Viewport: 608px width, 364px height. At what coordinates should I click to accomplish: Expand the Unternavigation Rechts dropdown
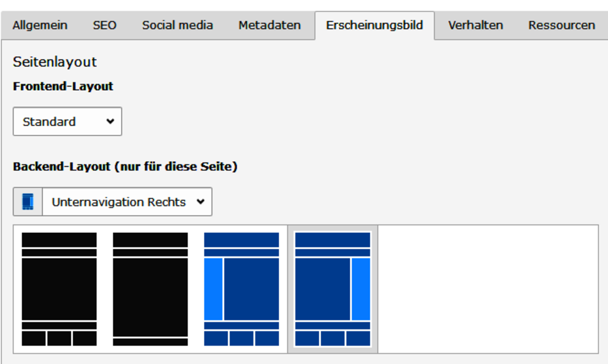pos(127,202)
